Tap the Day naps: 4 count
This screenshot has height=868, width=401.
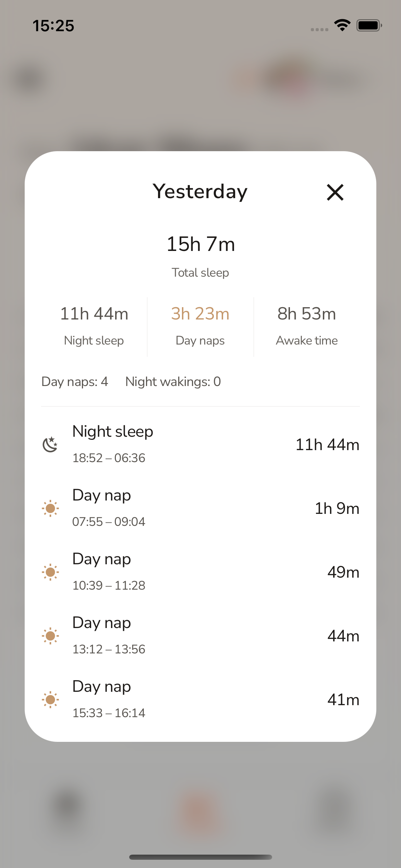75,382
